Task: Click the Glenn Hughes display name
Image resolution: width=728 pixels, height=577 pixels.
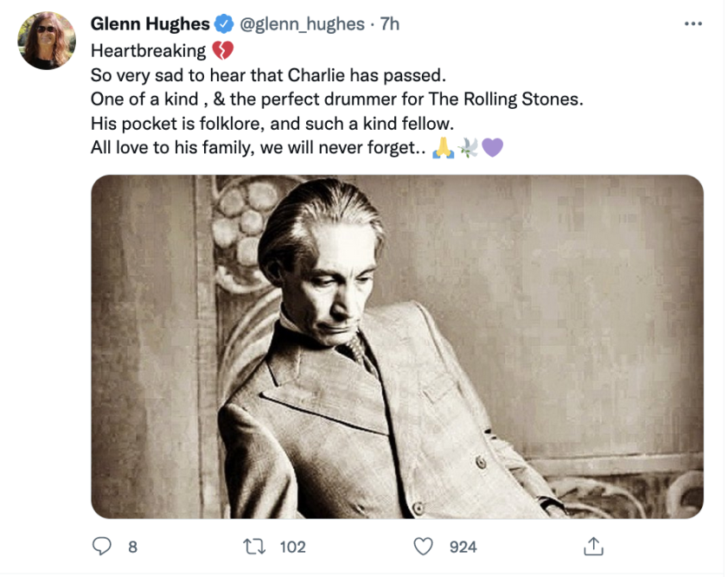Action: [150, 24]
